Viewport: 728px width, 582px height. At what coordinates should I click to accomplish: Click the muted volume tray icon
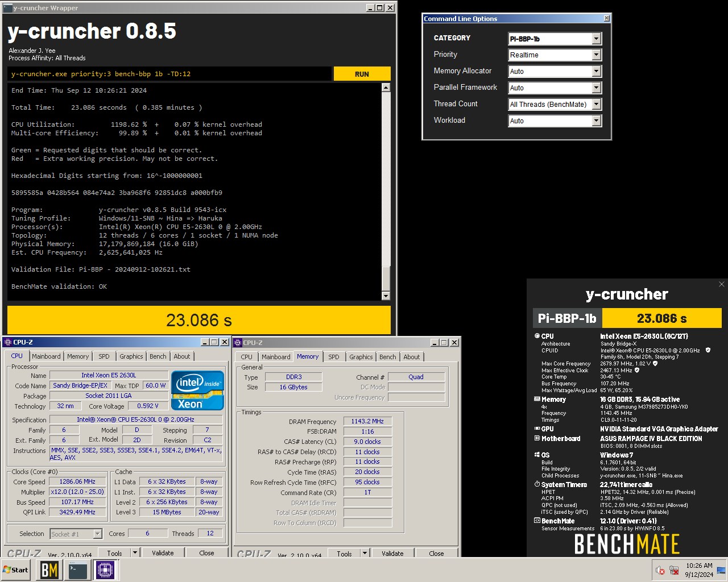pyautogui.click(x=660, y=570)
